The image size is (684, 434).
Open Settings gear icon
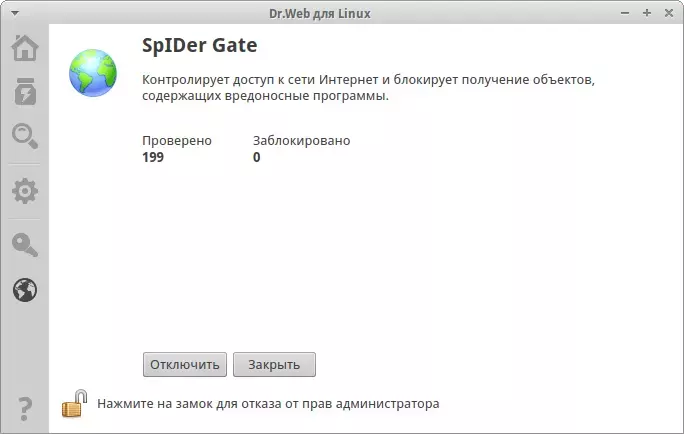pyautogui.click(x=25, y=191)
